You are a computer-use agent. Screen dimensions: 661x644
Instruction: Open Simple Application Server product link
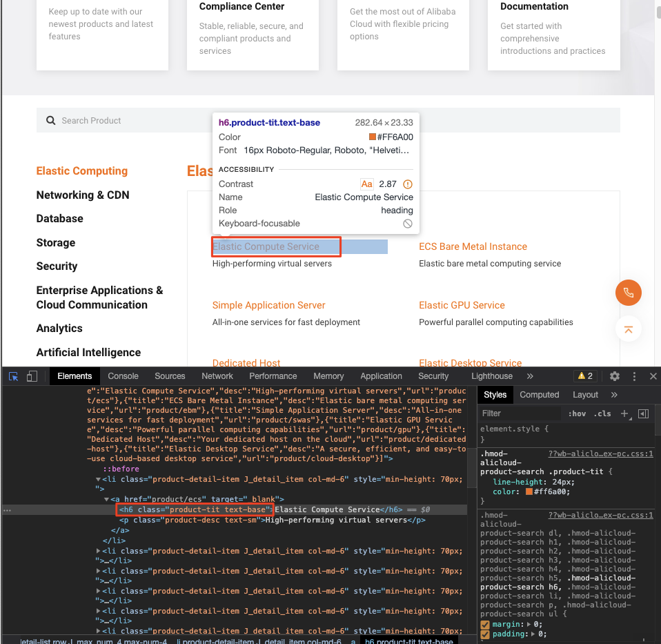click(x=268, y=305)
